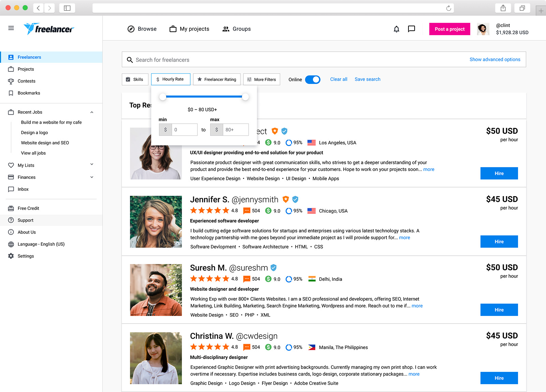This screenshot has width=546, height=392.
Task: Click 'View all jobs'
Action: click(x=33, y=153)
